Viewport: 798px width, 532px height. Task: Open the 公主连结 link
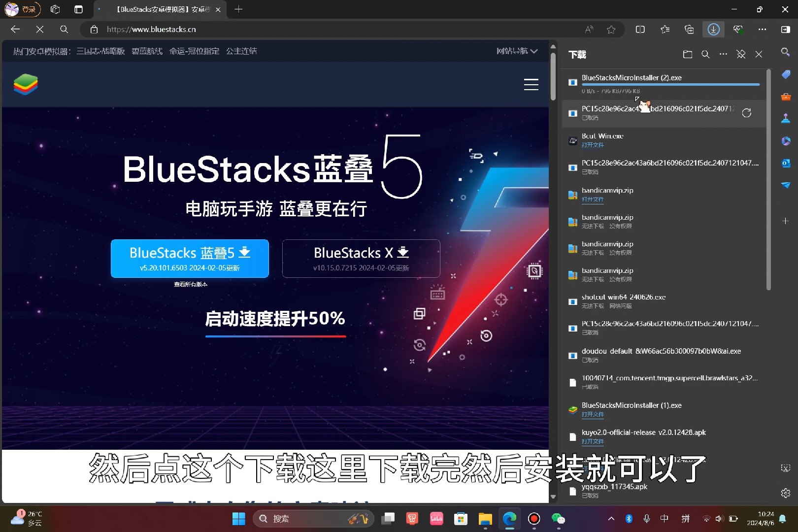point(241,51)
